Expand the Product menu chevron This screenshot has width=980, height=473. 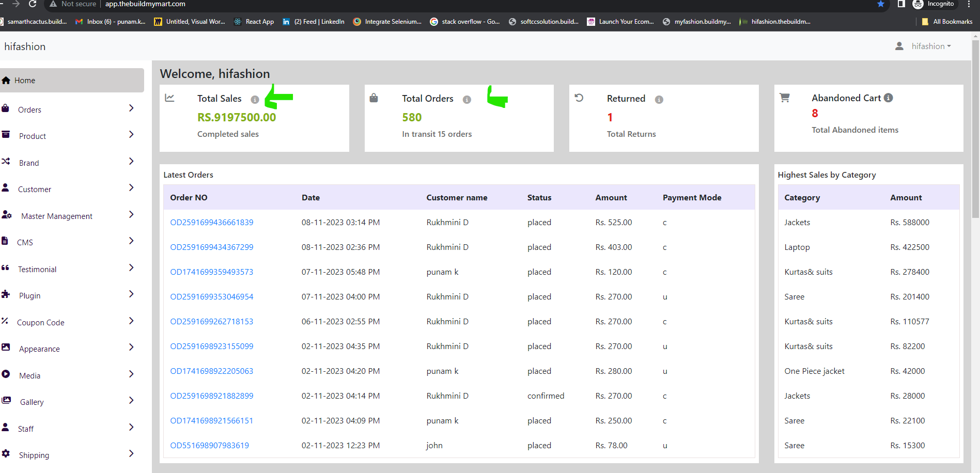click(131, 134)
